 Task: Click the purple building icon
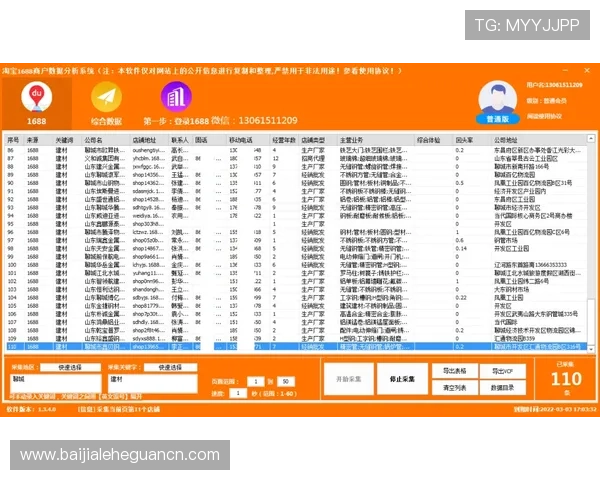pos(176,96)
